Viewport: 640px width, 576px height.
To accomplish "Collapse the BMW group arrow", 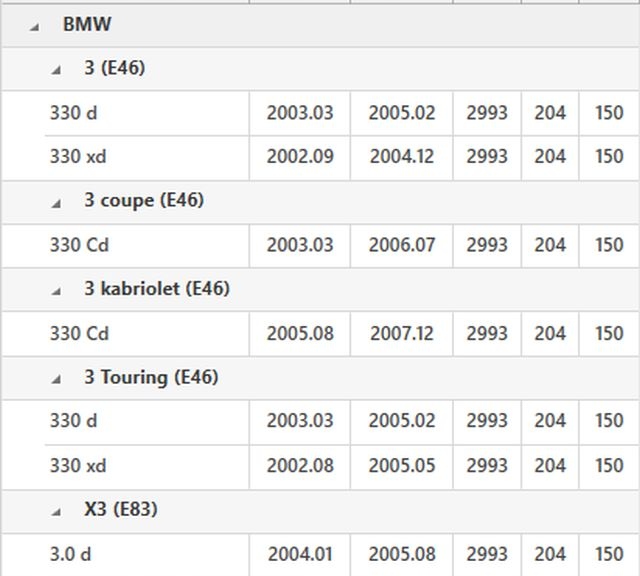I will 35,26.
